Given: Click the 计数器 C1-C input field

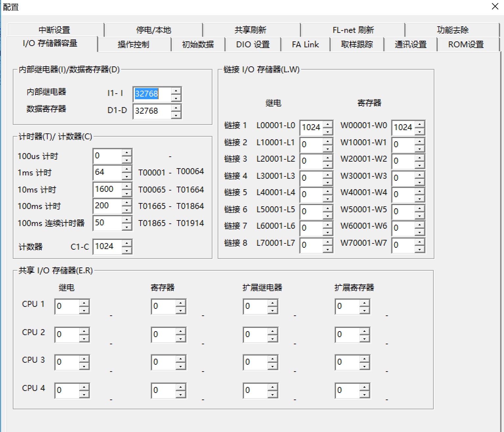Looking at the screenshot, I should coord(107,246).
